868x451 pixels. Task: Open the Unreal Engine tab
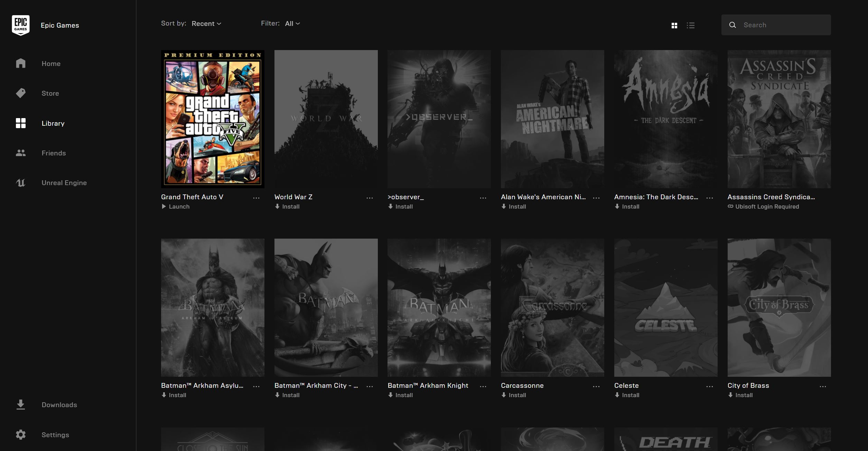(64, 183)
